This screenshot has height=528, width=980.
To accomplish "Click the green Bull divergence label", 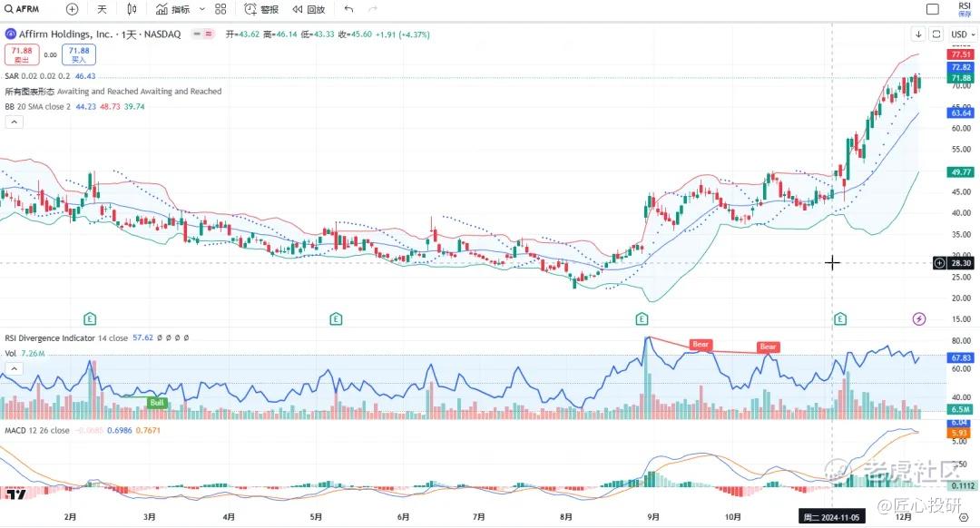I will [157, 403].
